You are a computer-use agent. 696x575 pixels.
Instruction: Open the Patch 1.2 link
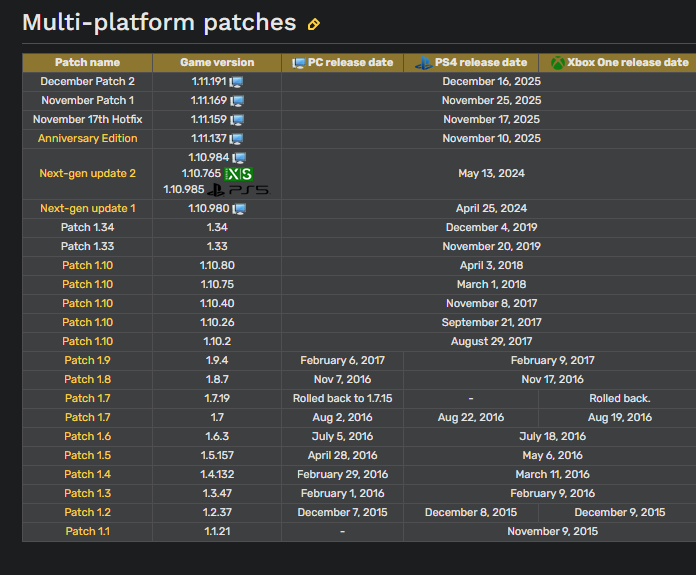point(87,512)
